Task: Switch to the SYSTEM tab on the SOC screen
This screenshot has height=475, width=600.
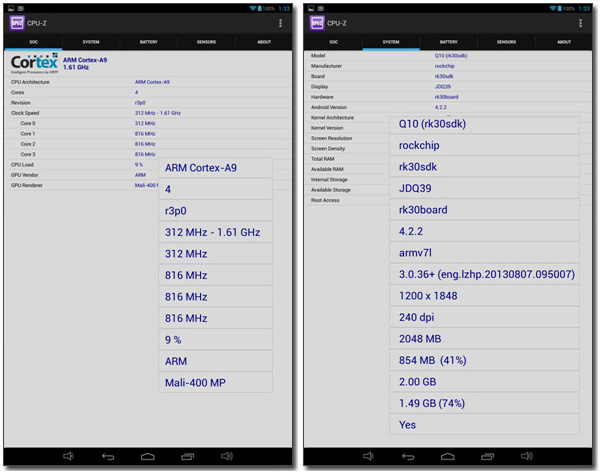Action: pos(91,42)
